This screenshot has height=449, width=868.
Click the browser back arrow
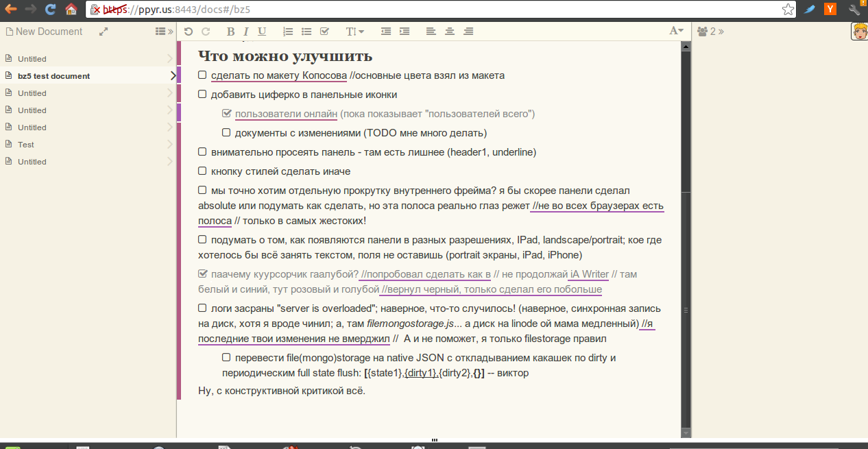point(11,10)
